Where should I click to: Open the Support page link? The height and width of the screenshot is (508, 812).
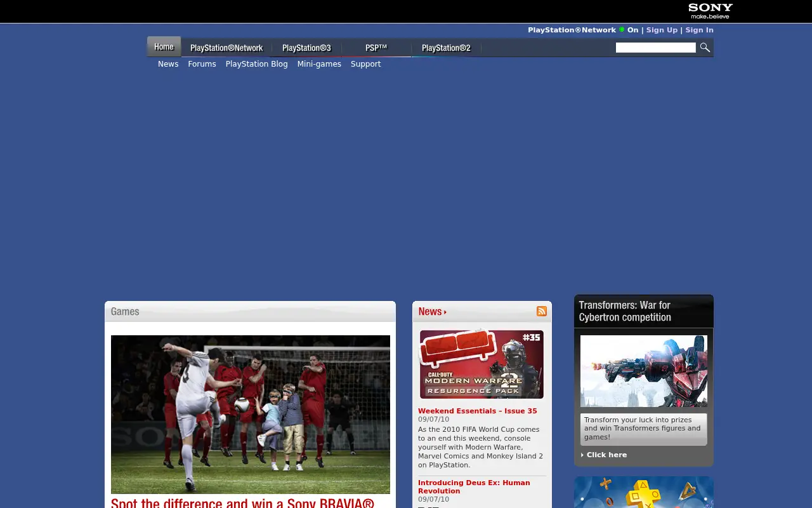click(x=365, y=64)
